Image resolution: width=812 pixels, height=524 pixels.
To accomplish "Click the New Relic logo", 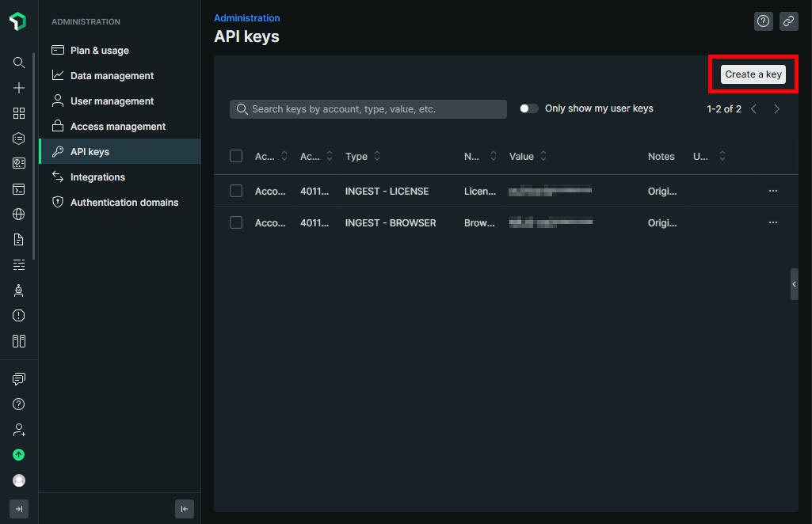I will [x=18, y=21].
